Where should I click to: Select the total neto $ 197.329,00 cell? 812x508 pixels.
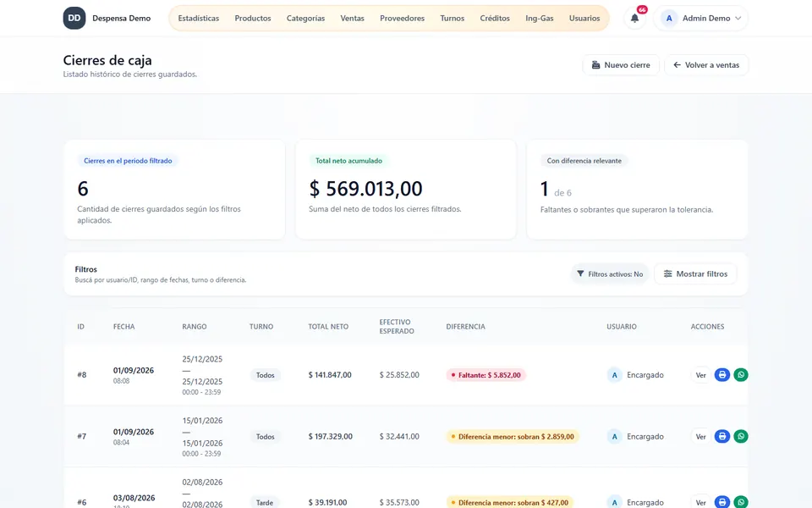(x=331, y=437)
